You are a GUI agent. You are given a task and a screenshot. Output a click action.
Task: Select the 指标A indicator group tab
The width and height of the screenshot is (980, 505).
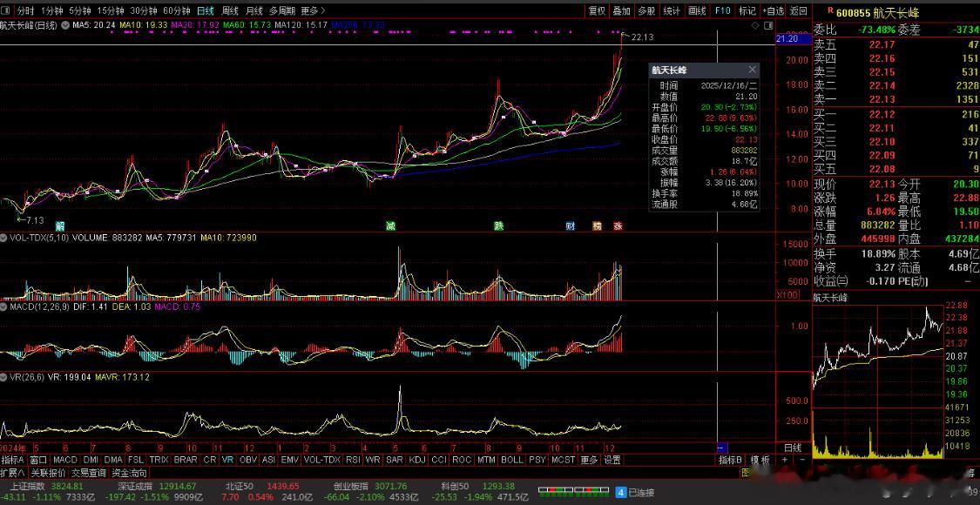[13, 460]
